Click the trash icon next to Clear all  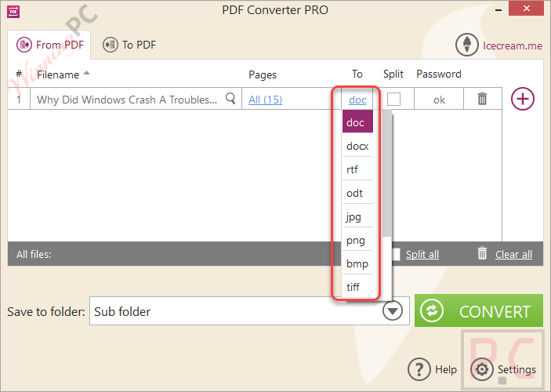pyautogui.click(x=482, y=253)
